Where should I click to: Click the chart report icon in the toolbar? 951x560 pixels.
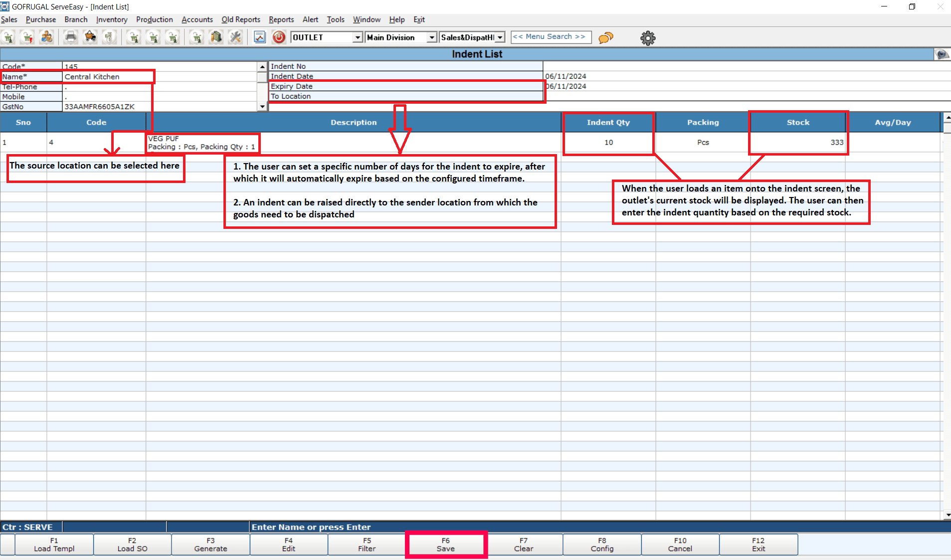pyautogui.click(x=260, y=37)
